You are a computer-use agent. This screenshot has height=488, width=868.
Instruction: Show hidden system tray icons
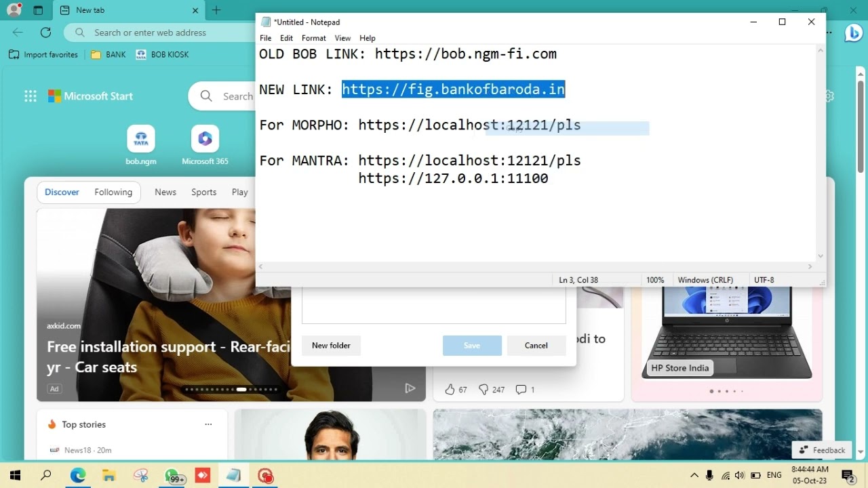tap(694, 475)
